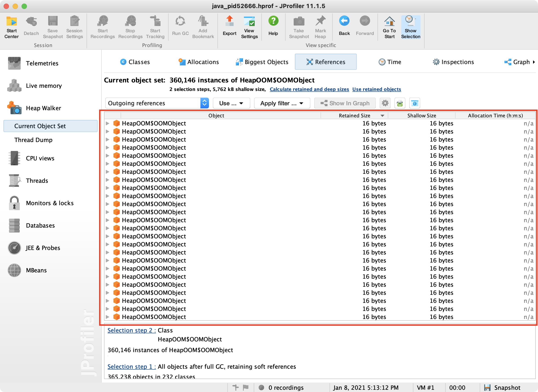Open Live memory section
Screen dimensions: 538x392
tap(35, 86)
